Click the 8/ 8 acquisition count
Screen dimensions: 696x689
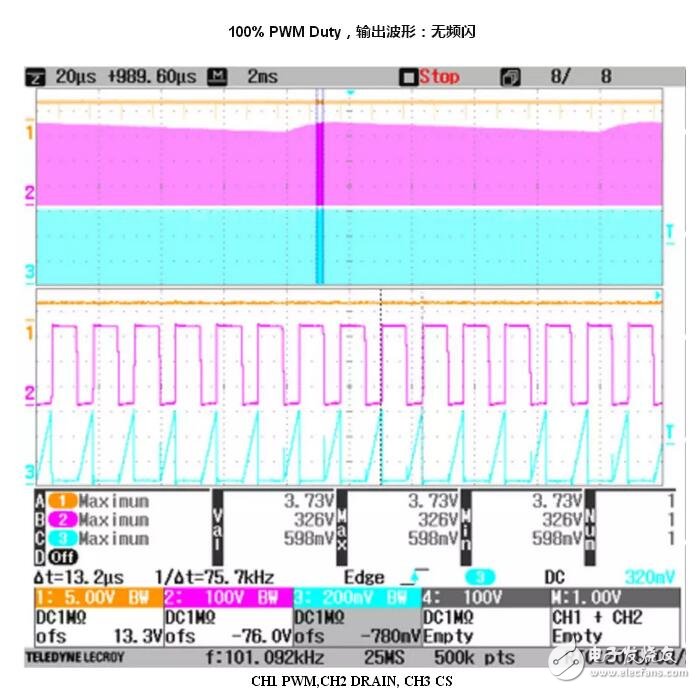581,77
